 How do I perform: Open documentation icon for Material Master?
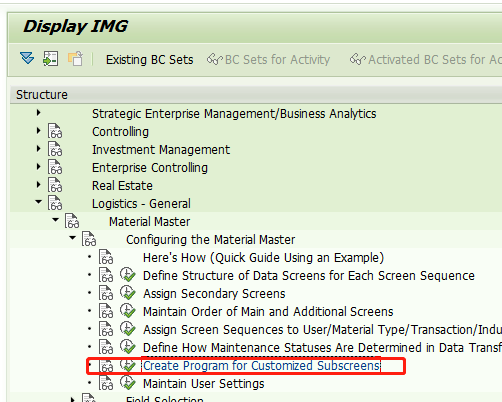(x=72, y=221)
